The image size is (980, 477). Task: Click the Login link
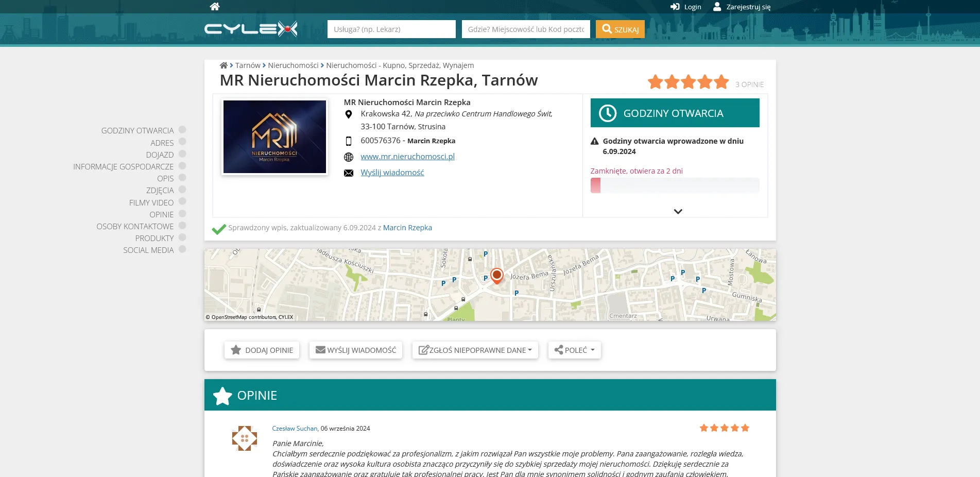click(x=693, y=7)
